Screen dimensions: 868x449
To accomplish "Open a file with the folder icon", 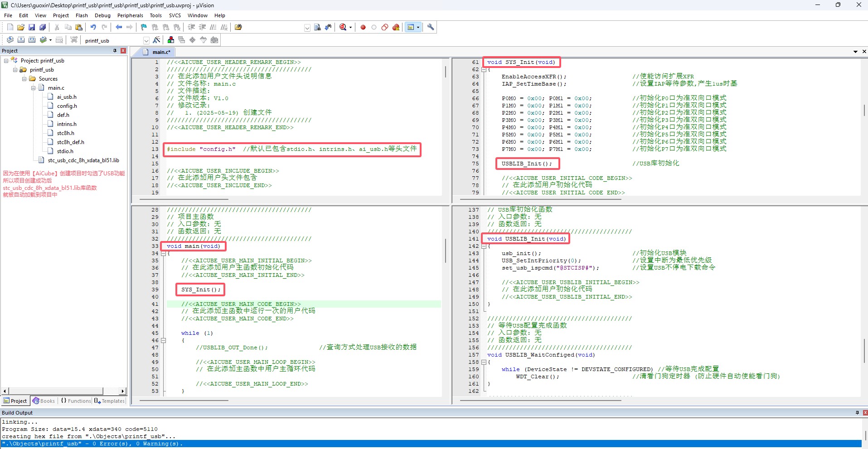I will point(21,27).
